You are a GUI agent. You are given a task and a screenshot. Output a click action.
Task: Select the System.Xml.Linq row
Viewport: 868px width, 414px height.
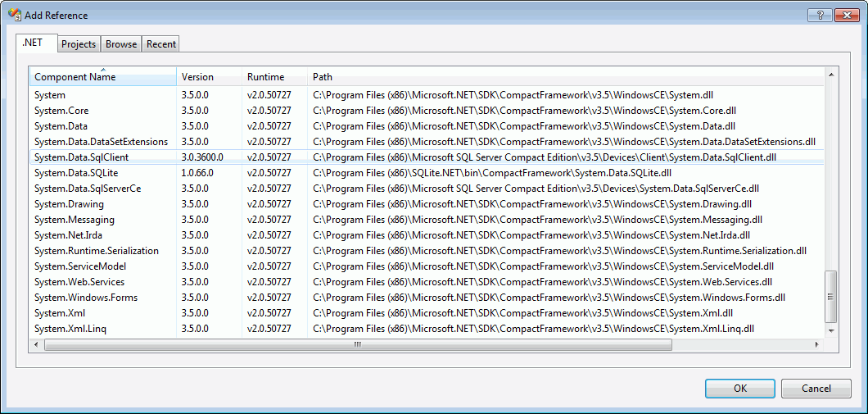coord(427,329)
